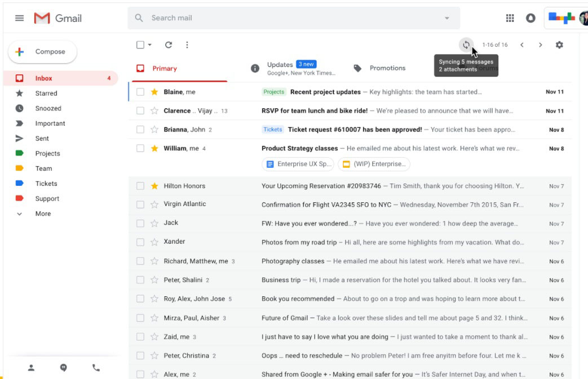The height and width of the screenshot is (379, 588).
Task: Unstar the Blaine email
Action: (154, 92)
